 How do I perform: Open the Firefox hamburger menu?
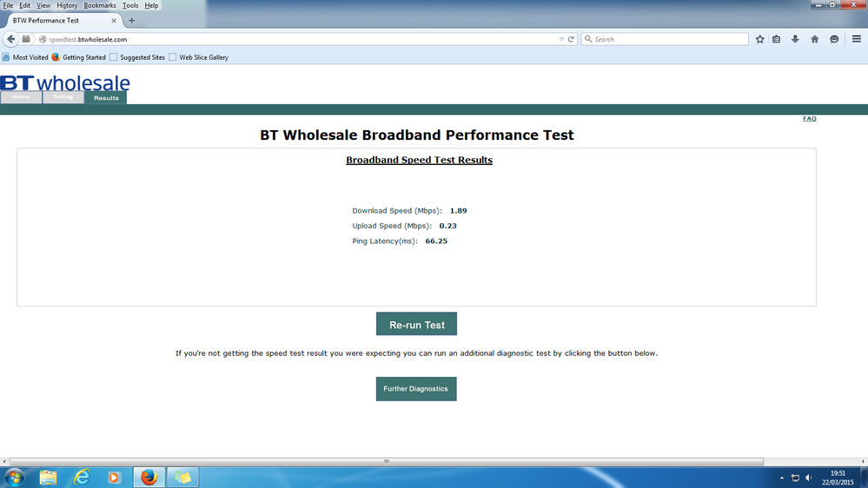click(857, 39)
